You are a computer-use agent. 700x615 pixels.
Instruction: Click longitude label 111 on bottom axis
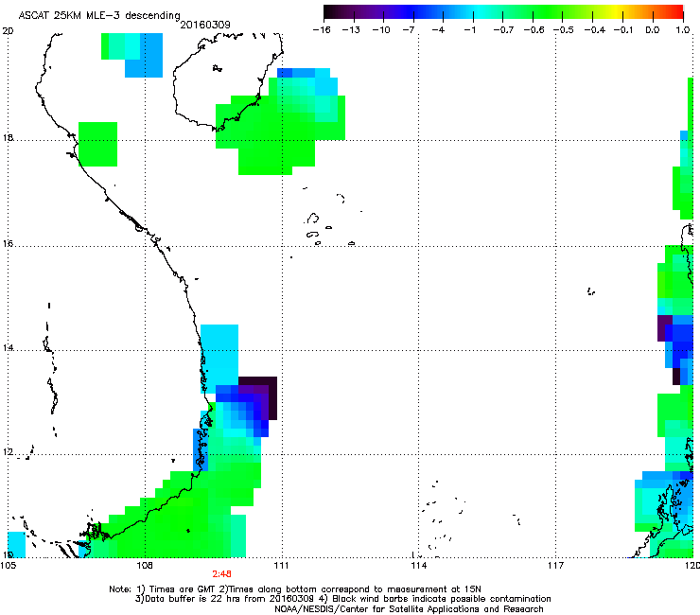click(x=281, y=566)
